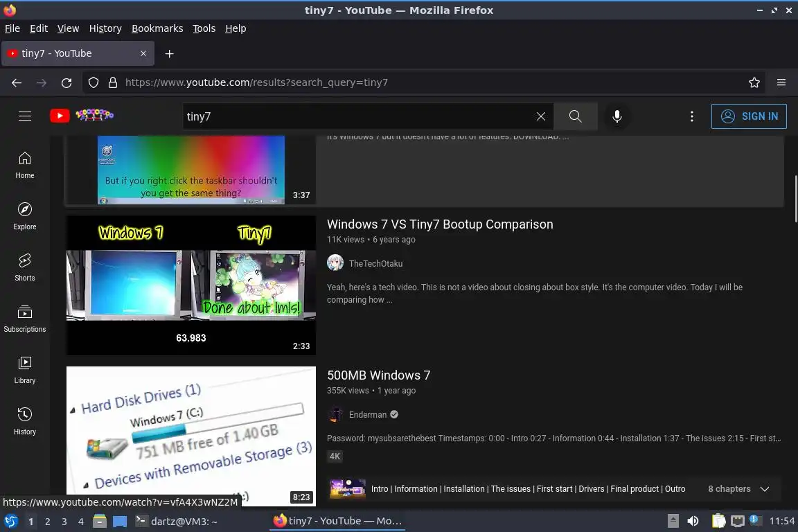Click the 8 chapters label
Screen dimensions: 798x532
pyautogui.click(x=729, y=489)
